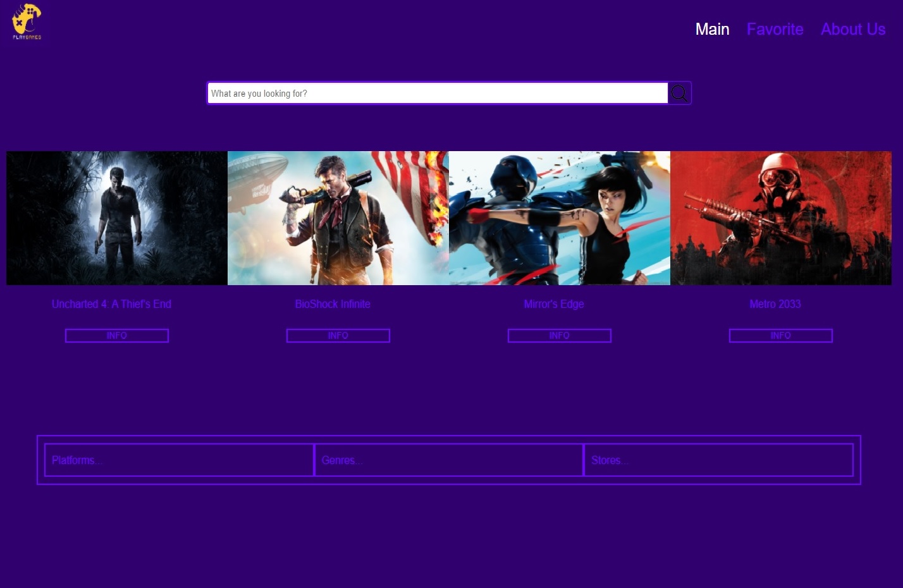Go to the Favorite page
The width and height of the screenshot is (903, 588).
(x=775, y=29)
